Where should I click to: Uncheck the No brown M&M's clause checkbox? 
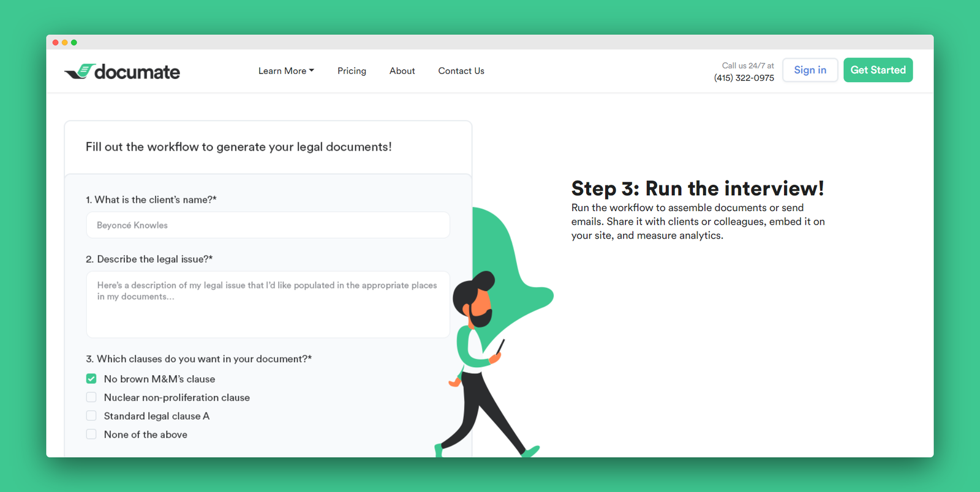coord(91,379)
